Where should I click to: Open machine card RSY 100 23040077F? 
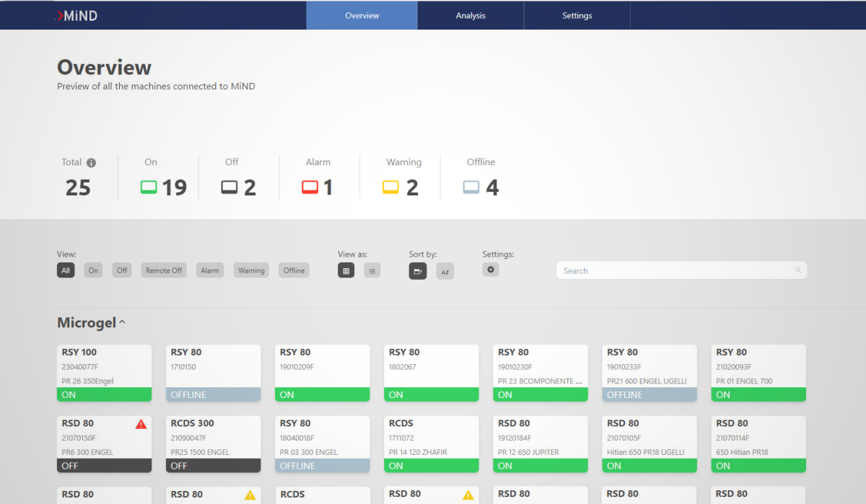105,373
